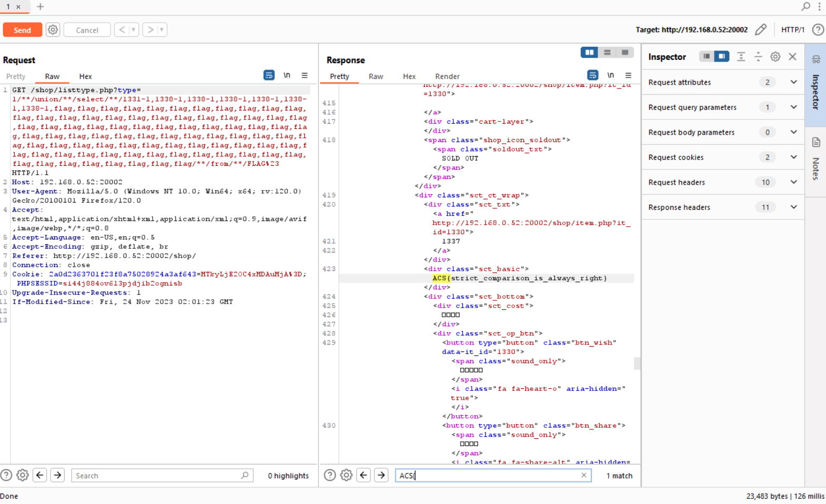Edit the target with pencil icon

[761, 29]
